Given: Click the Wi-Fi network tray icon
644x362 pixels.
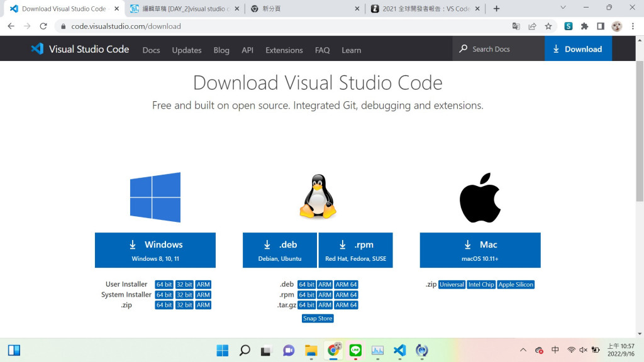Looking at the screenshot, I should (571, 350).
